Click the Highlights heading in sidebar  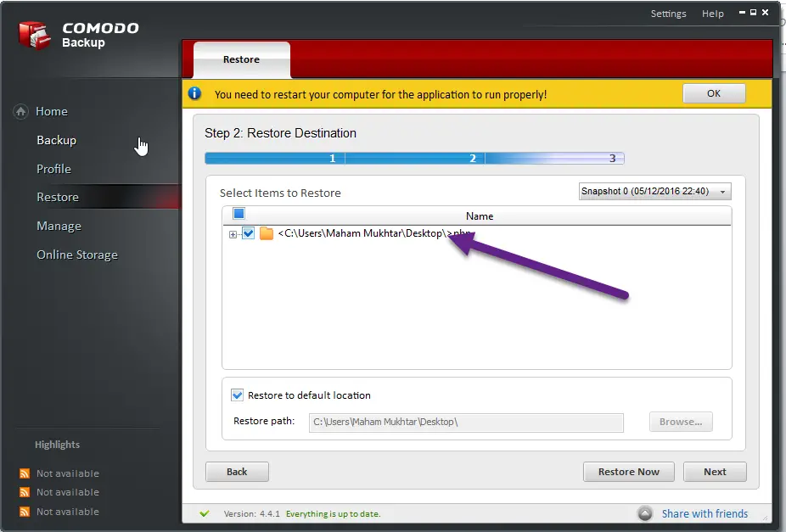(x=57, y=445)
